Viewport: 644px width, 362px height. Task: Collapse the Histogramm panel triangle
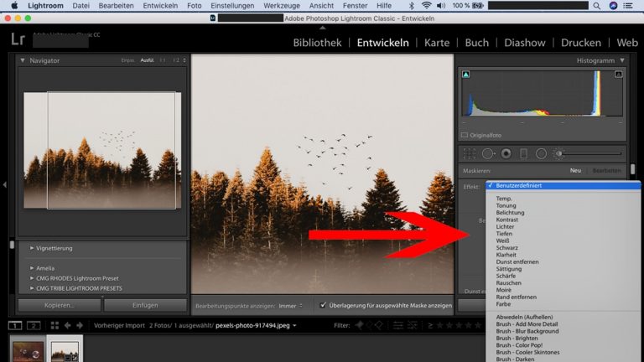coord(622,60)
